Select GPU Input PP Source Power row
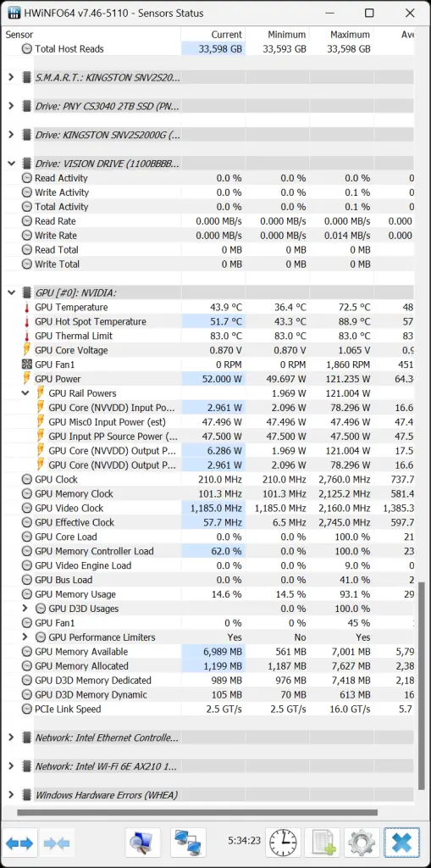431x868 pixels. 207,437
